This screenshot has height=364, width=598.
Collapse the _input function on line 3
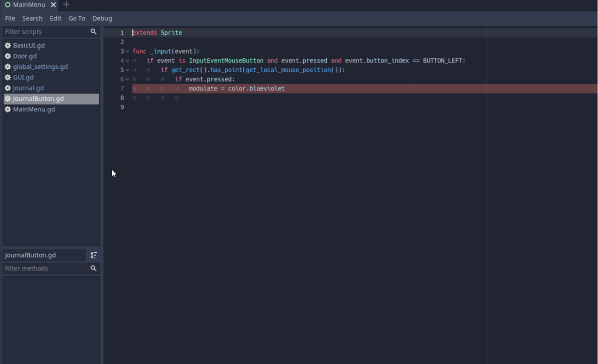[x=128, y=51]
